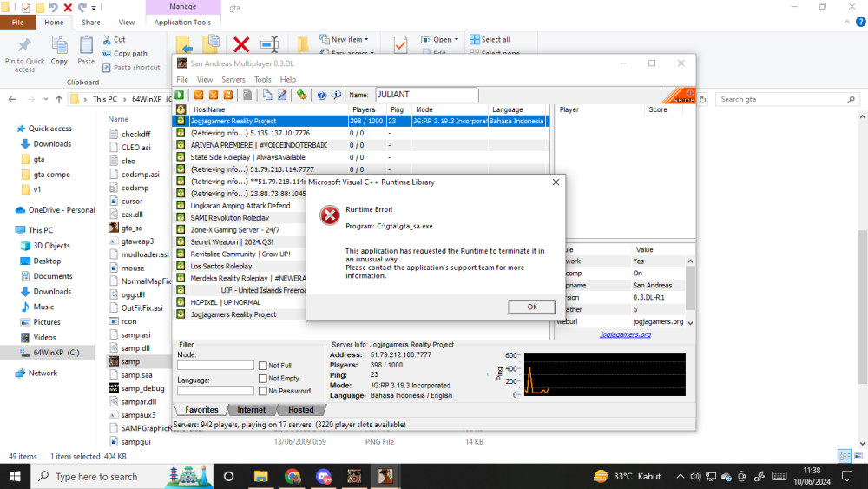The height and width of the screenshot is (489, 868).
Task: Open the Application Tools tab in Explorer
Action: click(182, 23)
